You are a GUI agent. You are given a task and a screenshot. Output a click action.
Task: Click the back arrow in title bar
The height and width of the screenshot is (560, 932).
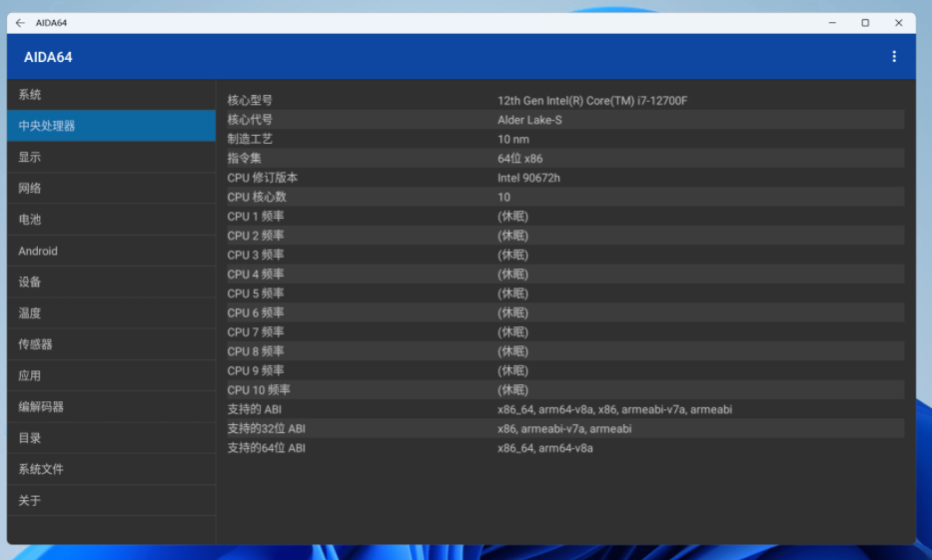click(20, 23)
